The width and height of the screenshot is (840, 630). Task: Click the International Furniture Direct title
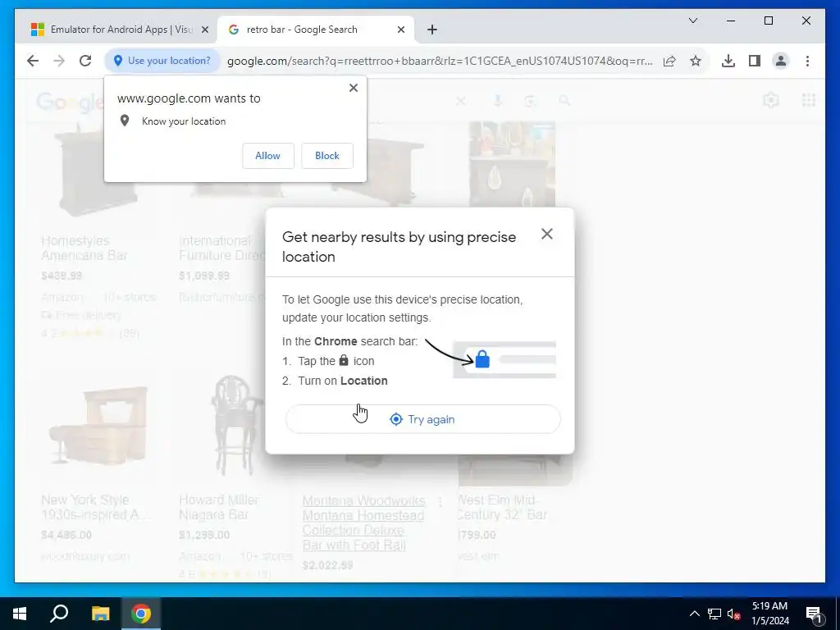coord(221,248)
